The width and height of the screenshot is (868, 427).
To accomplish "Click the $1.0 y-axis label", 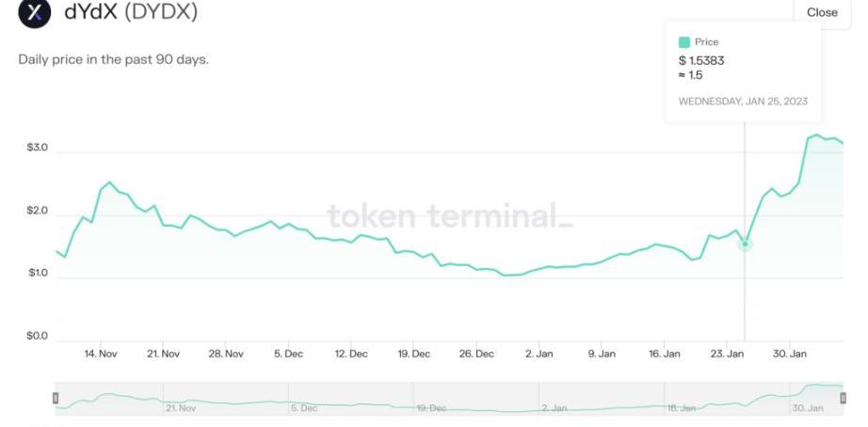I will (38, 273).
